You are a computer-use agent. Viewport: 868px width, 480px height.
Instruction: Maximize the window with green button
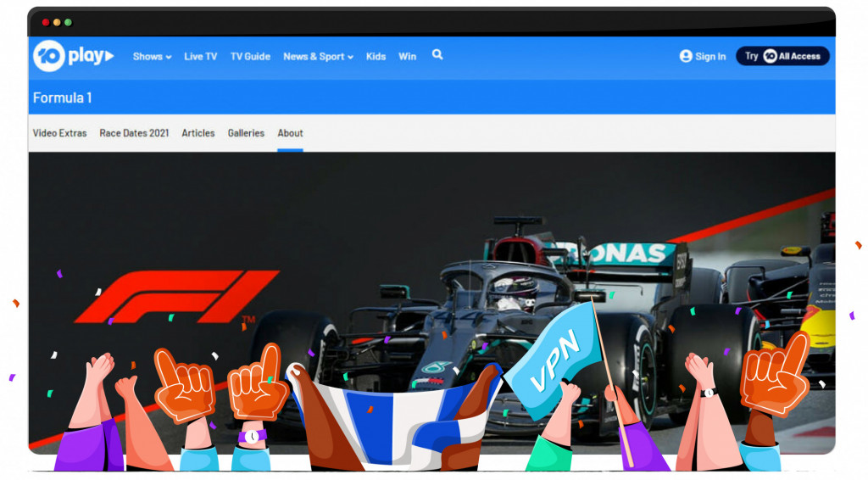68,22
